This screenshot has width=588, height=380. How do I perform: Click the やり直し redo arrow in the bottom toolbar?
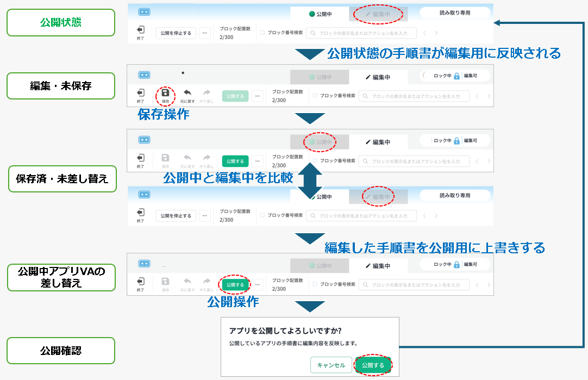click(206, 281)
